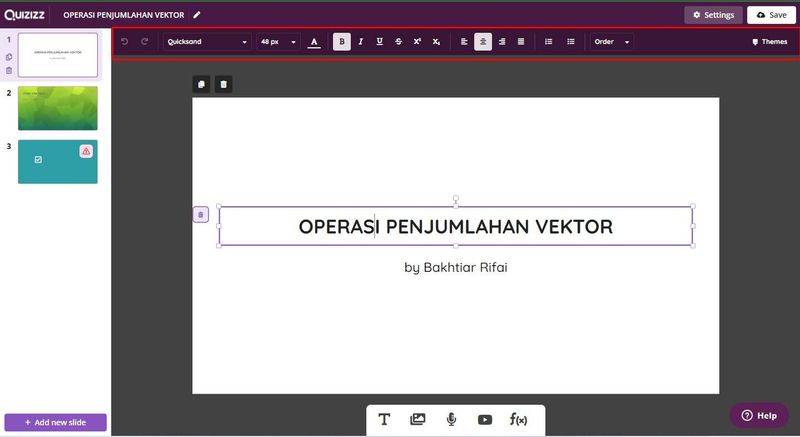Edit the title with pencil icon

(197, 15)
